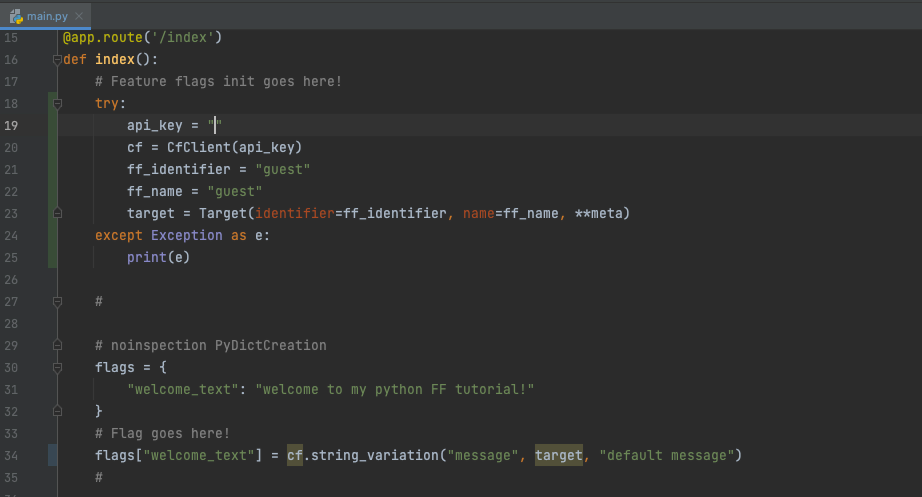922x497 pixels.
Task: Click the blue change marker beside line 34
Action: coord(52,455)
